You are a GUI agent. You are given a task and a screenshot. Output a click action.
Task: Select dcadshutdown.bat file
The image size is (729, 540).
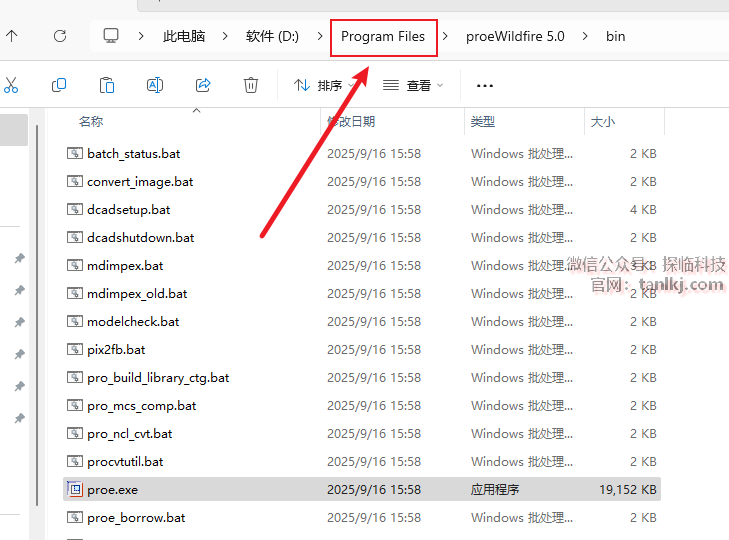[362, 238]
